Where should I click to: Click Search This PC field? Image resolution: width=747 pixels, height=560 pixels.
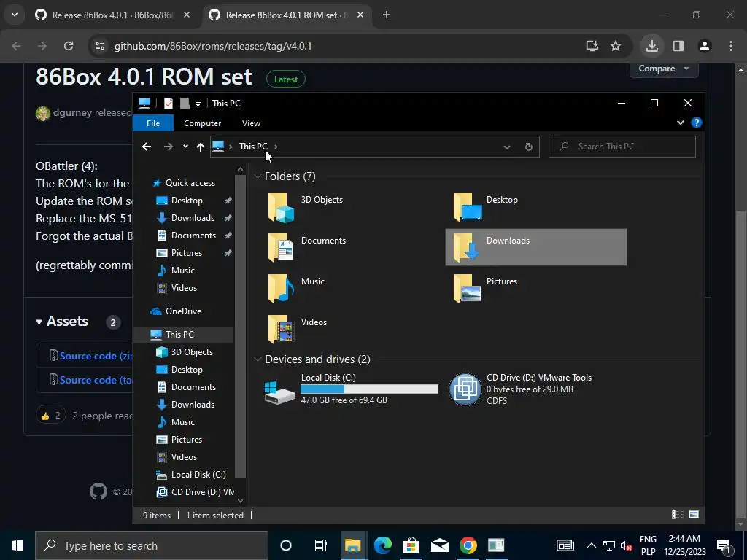[622, 147]
